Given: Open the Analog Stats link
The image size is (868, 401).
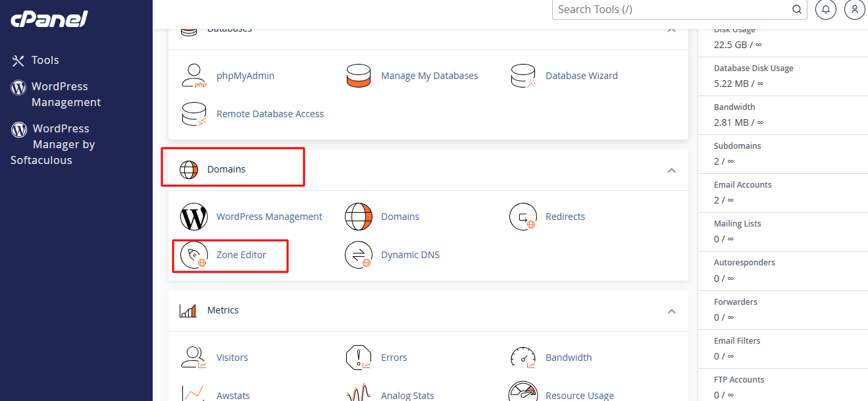Looking at the screenshot, I should pyautogui.click(x=407, y=396).
